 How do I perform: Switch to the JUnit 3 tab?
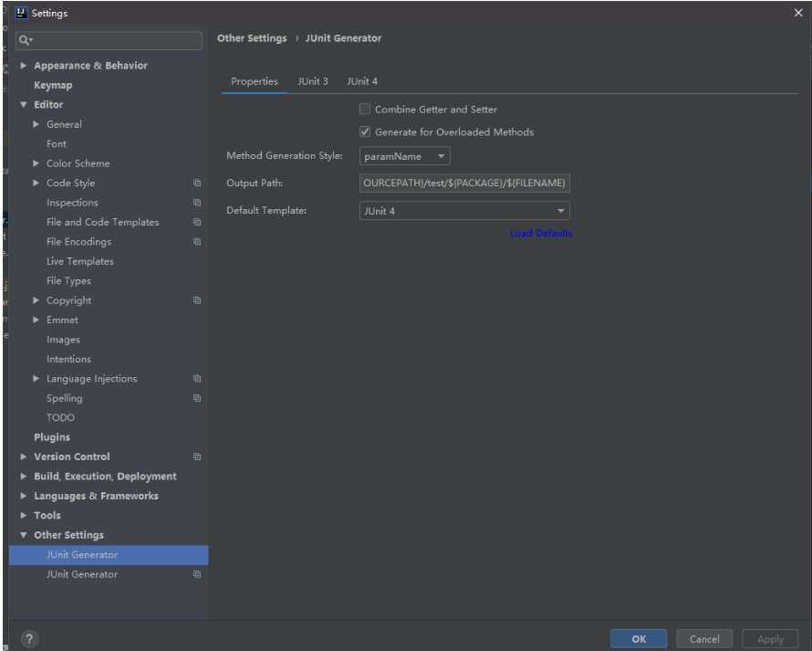pyautogui.click(x=312, y=81)
